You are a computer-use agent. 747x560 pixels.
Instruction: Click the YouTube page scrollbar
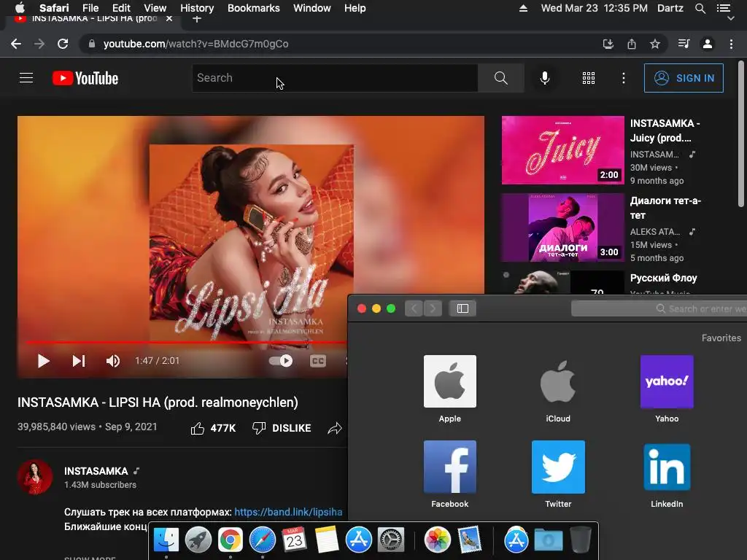tap(741, 134)
